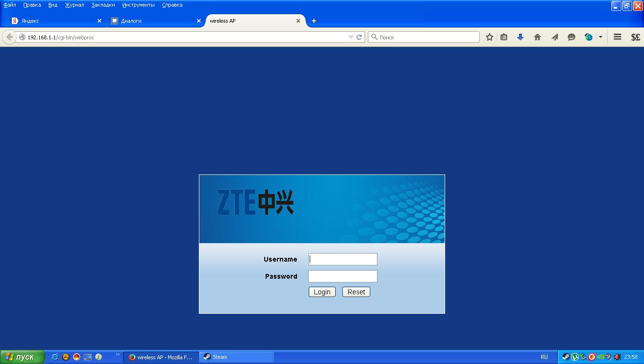Viewport: 644px width, 364px height.
Task: Reload the page with the refresh icon
Action: [x=359, y=37]
